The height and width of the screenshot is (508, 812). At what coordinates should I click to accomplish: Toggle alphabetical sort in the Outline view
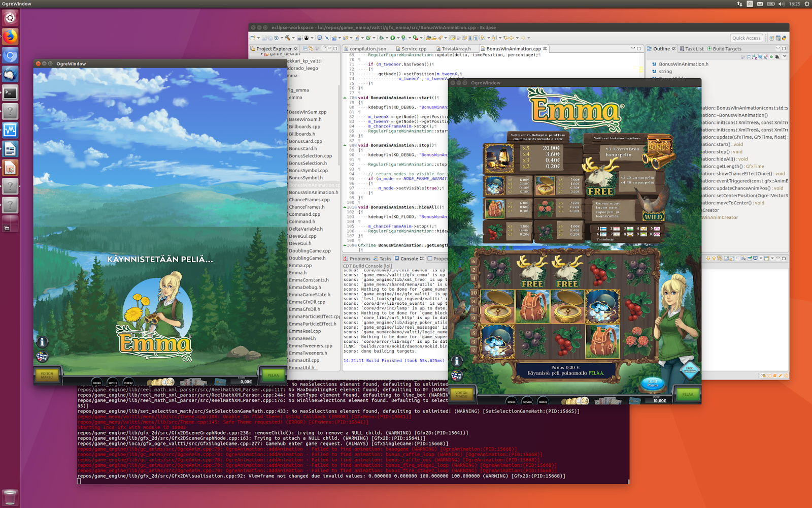pos(754,57)
